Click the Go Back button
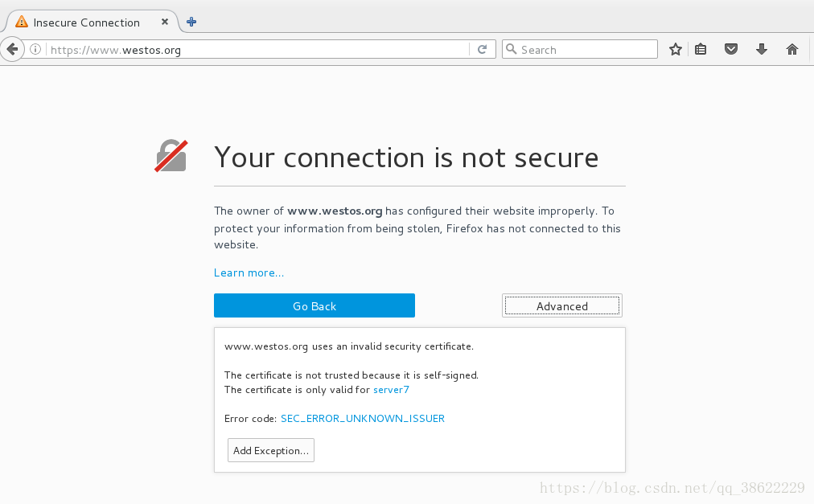Screen dimensions: 814x504 314,305
